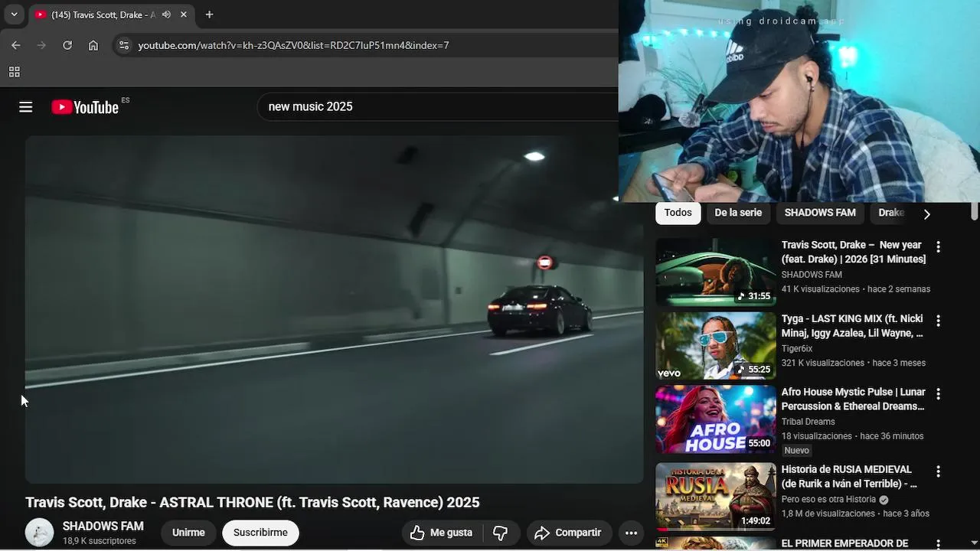Select the De la serie filter chip

[x=738, y=213]
